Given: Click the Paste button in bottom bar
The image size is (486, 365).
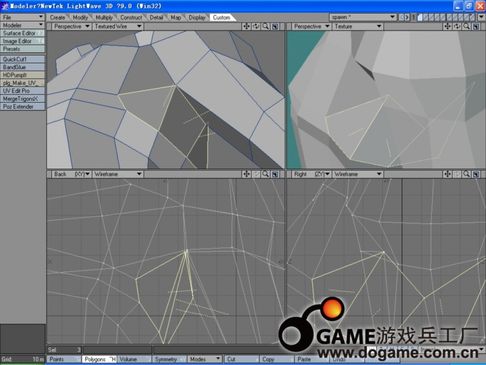Looking at the screenshot, I should (x=312, y=359).
